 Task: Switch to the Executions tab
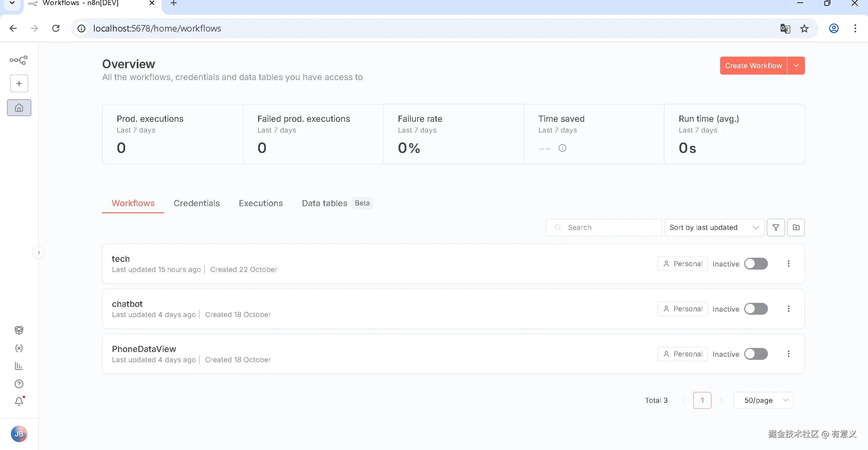[261, 203]
